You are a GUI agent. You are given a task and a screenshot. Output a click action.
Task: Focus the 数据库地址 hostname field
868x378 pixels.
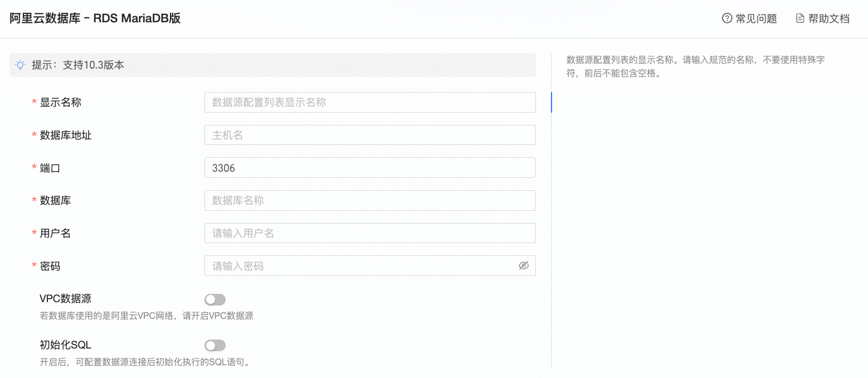tap(370, 135)
